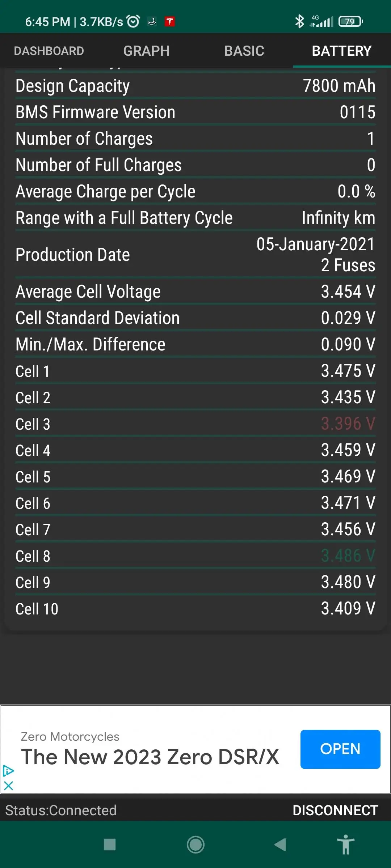Tap the scooter notification icon
The height and width of the screenshot is (868, 391).
click(x=152, y=22)
